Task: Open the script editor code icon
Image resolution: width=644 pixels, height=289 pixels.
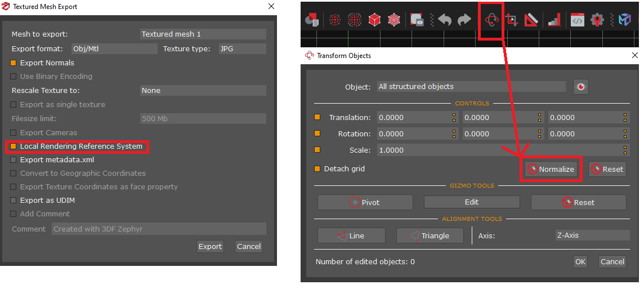Action: pos(578,20)
